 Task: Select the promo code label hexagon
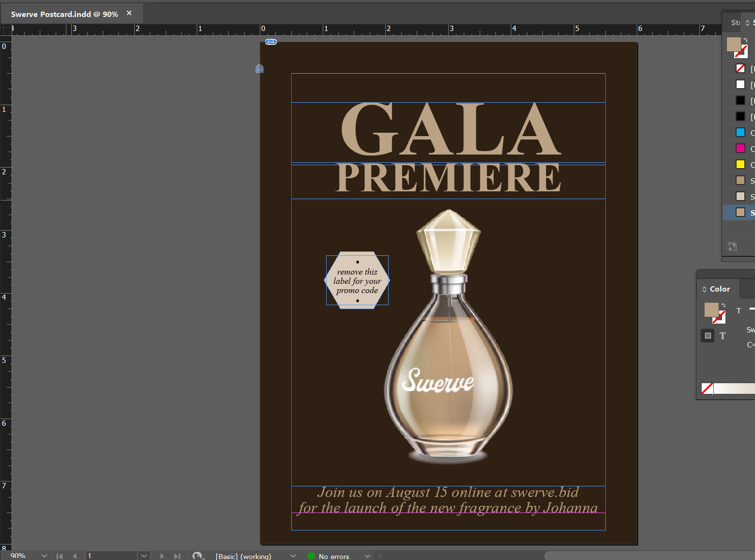coord(357,280)
